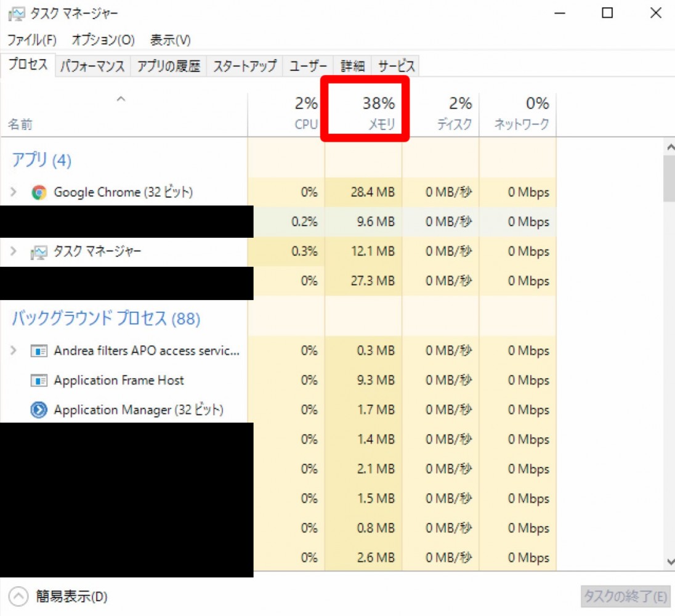The image size is (675, 616).
Task: Maximize the Task Manager window
Action: [607, 14]
